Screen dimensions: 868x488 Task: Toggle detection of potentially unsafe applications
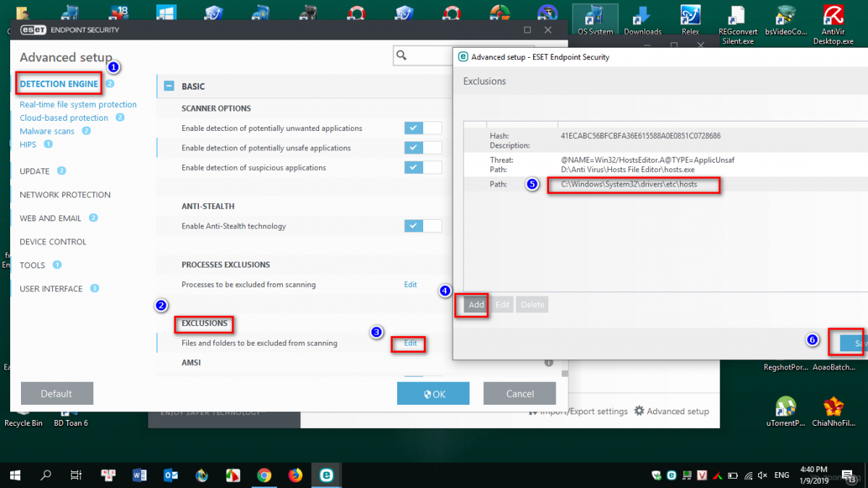click(x=422, y=147)
